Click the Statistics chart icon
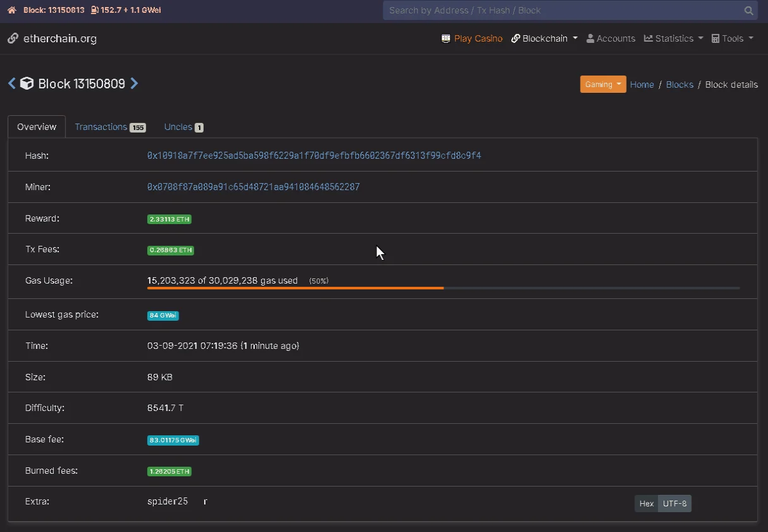Viewport: 768px width, 532px height. point(648,38)
